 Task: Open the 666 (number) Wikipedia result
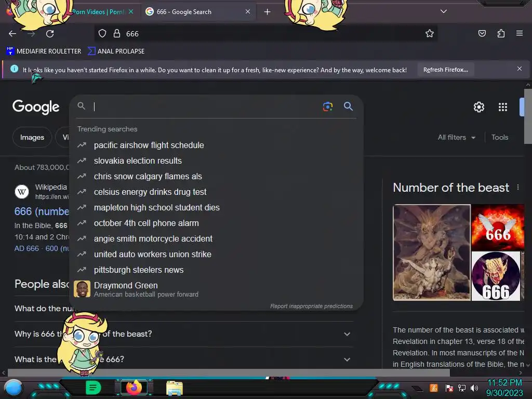(x=42, y=211)
